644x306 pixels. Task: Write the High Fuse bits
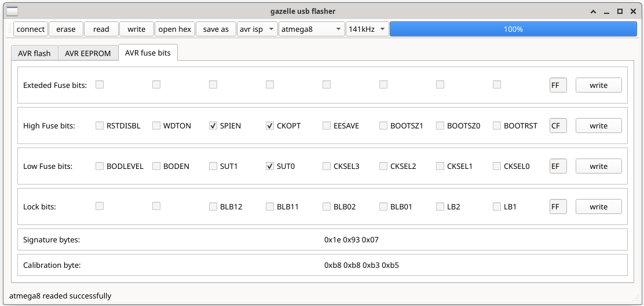click(x=598, y=126)
